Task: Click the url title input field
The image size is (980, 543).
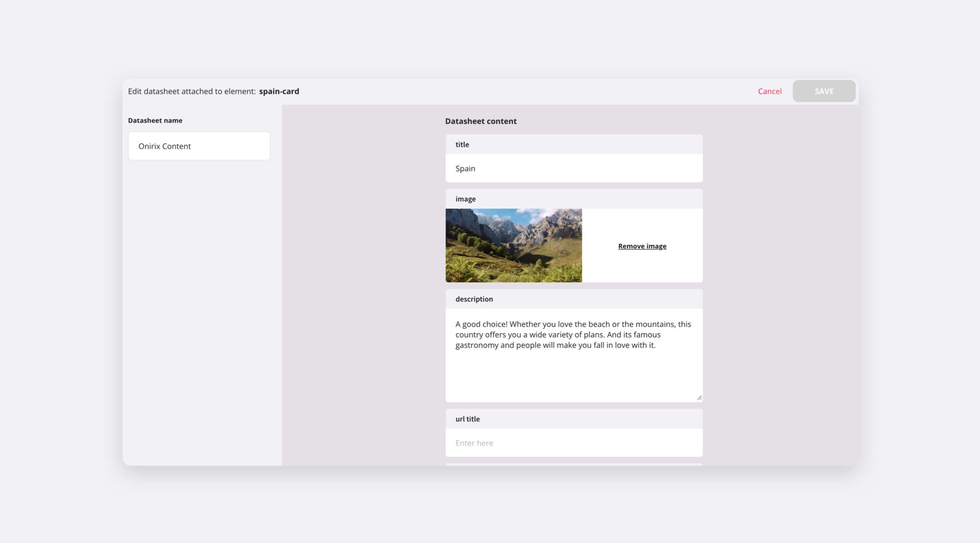Action: pyautogui.click(x=574, y=442)
